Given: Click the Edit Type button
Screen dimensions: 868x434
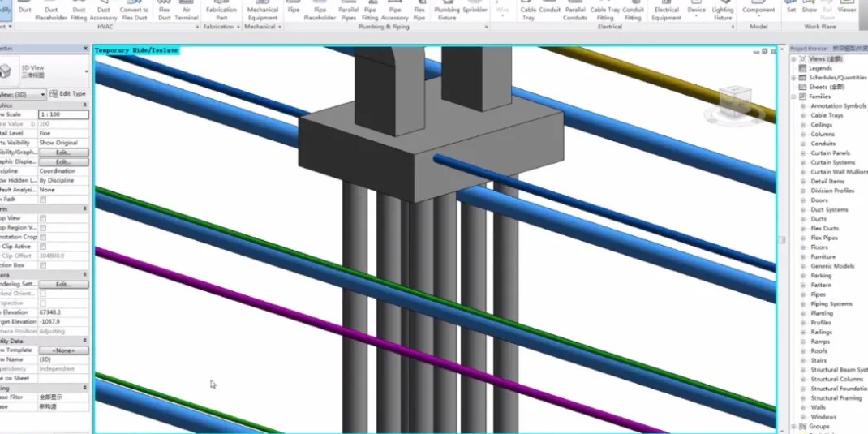Looking at the screenshot, I should 68,94.
